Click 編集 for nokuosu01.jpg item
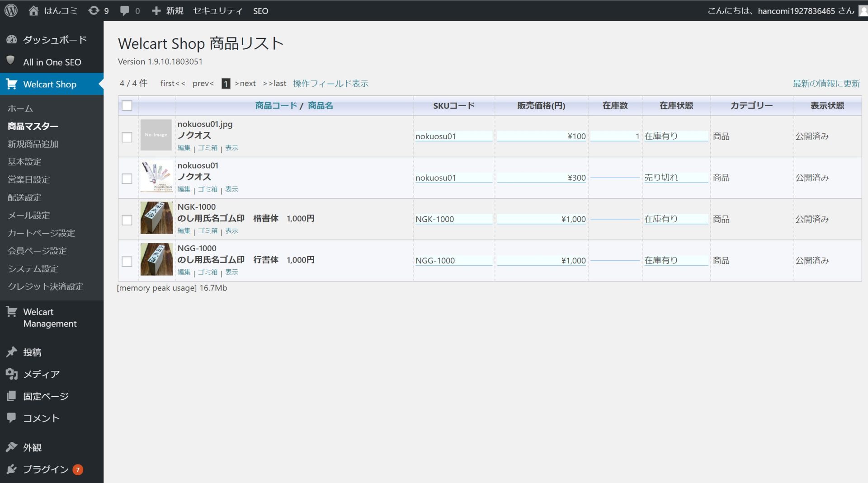 tap(184, 148)
